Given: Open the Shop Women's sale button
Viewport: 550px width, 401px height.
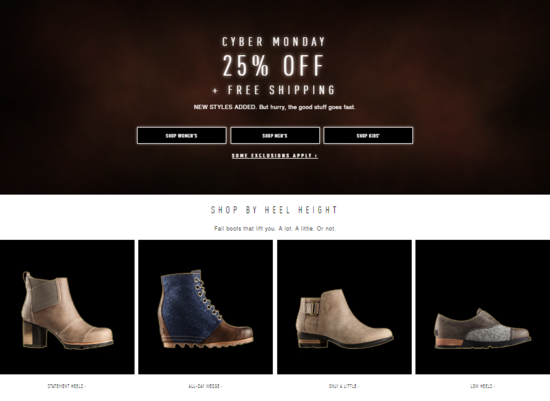Looking at the screenshot, I should click(x=181, y=135).
